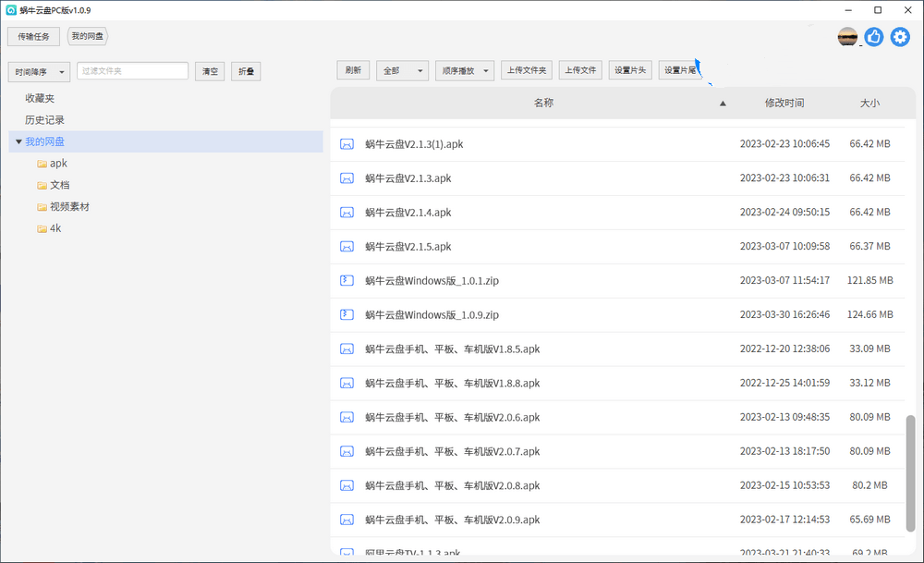The width and height of the screenshot is (924, 563).
Task: Click the 上传文件 upload button
Action: (579, 69)
